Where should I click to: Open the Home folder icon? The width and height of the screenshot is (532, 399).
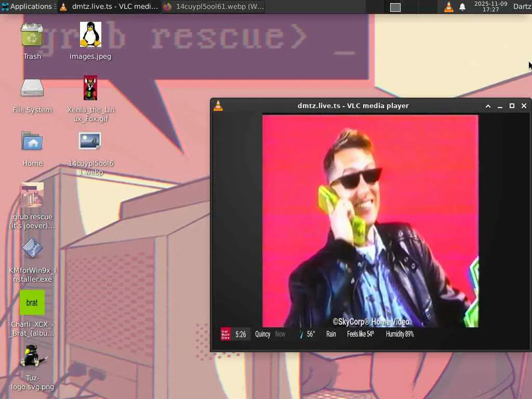pos(32,141)
